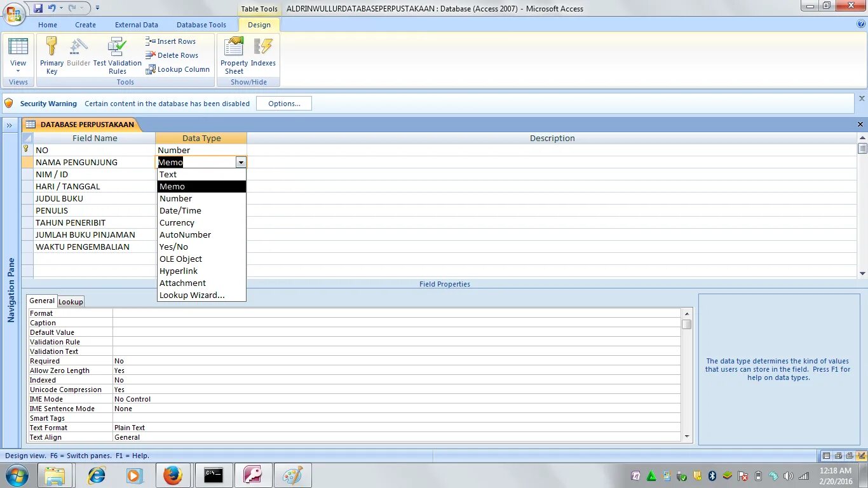Image resolution: width=868 pixels, height=488 pixels.
Task: Open the volume control tray icon
Action: [x=789, y=476]
